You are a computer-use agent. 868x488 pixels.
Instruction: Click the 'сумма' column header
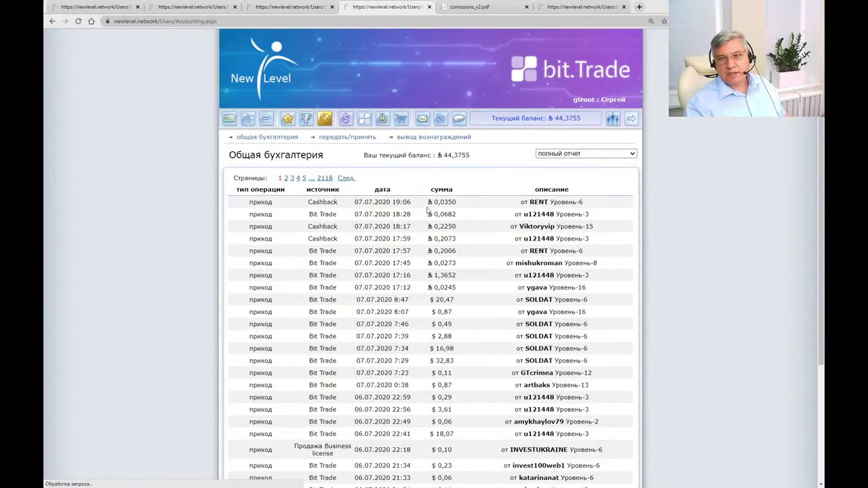(441, 190)
